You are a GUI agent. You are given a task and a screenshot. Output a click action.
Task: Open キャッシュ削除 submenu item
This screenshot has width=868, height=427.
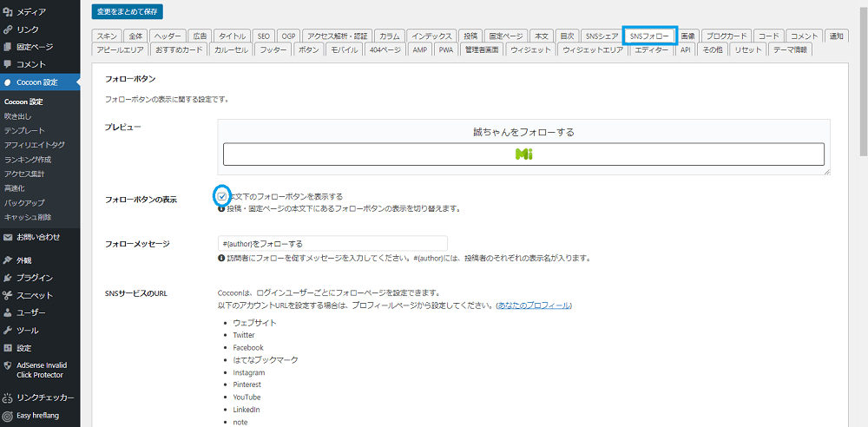coord(28,217)
